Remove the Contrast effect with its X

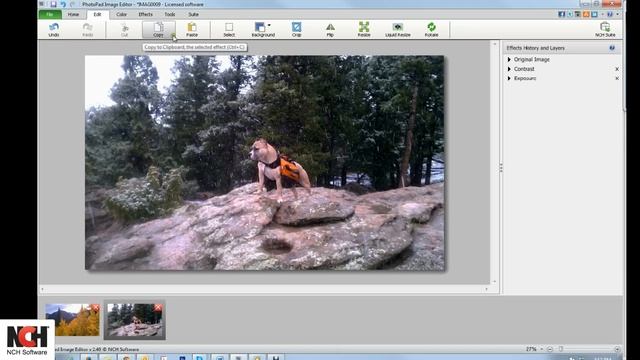617,69
